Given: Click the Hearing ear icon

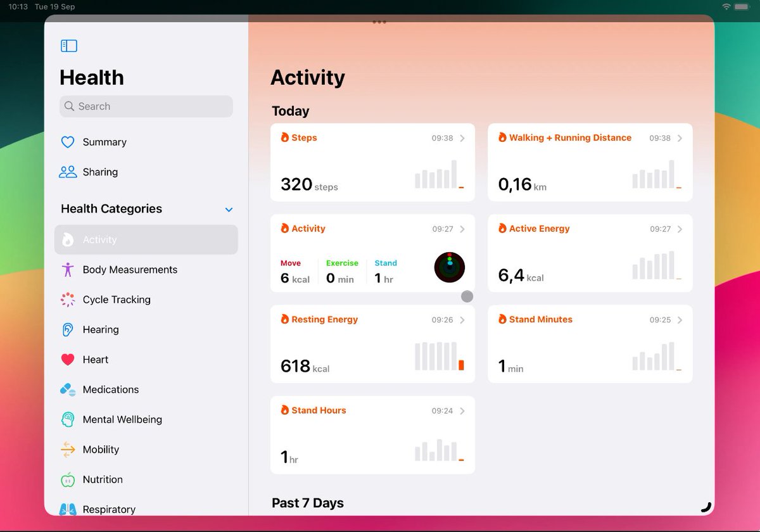Looking at the screenshot, I should click(x=68, y=329).
